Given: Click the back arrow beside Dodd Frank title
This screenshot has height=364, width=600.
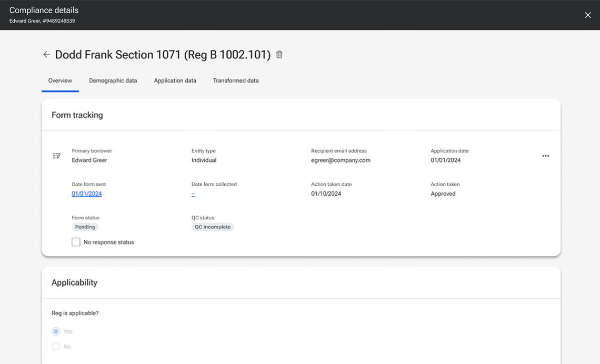Looking at the screenshot, I should click(46, 55).
